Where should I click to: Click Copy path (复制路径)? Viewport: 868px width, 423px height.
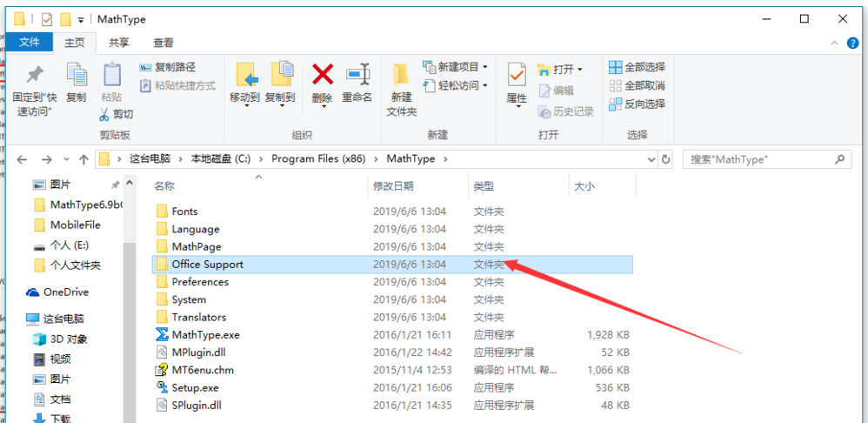point(167,68)
